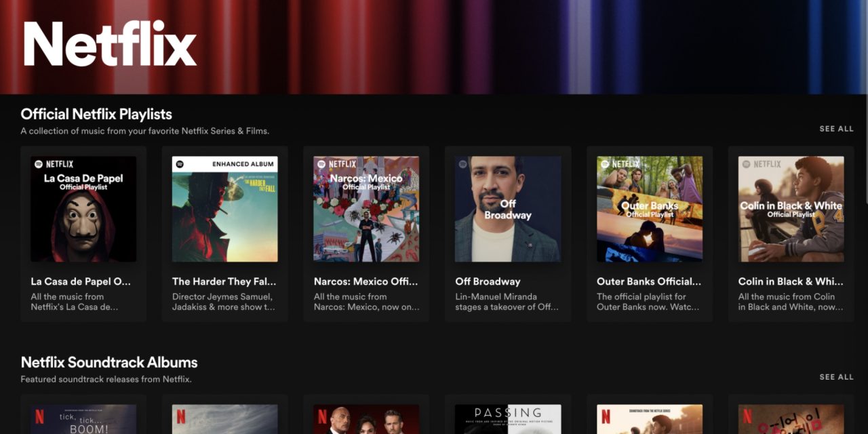The height and width of the screenshot is (434, 868).
Task: Click the Narcos: Mexico Official playlist title
Action: click(x=366, y=281)
